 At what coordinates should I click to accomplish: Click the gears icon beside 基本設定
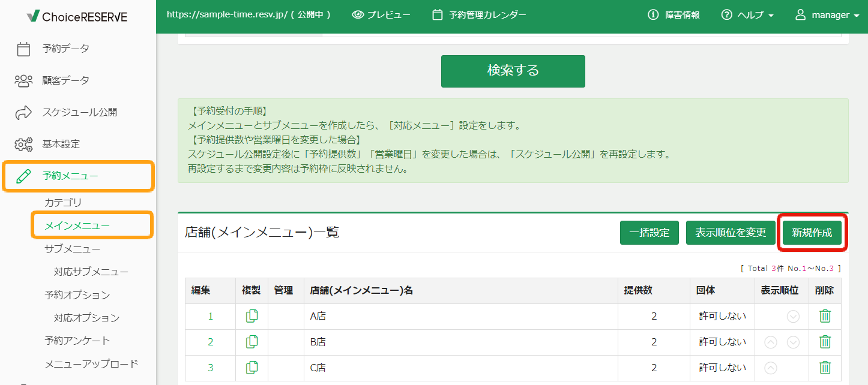coord(23,144)
